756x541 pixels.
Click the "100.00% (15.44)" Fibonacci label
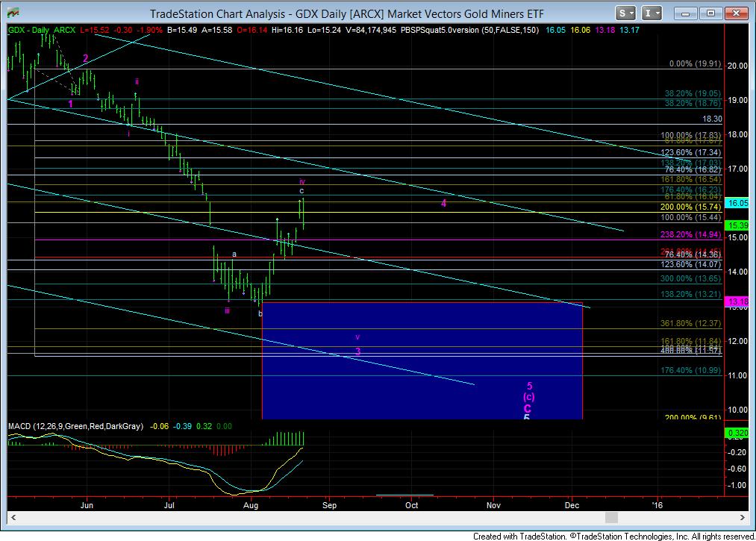tap(691, 217)
